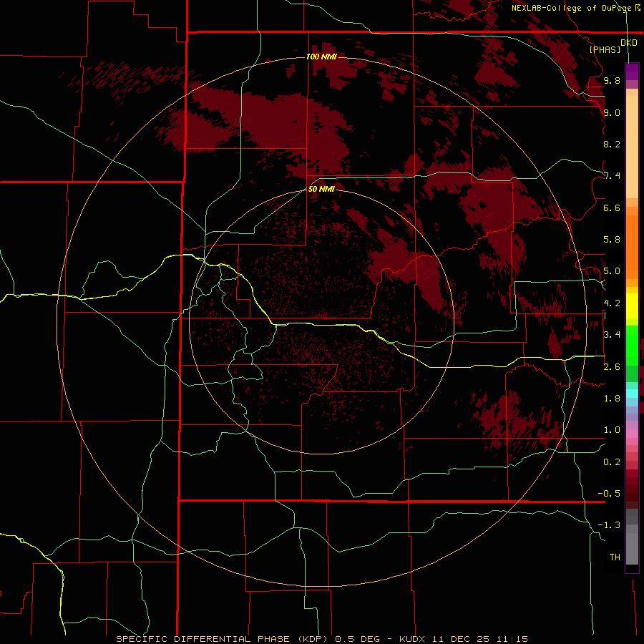Click the "TH" threshold label on the legend
The width and height of the screenshot is (644, 644).
[x=615, y=557]
